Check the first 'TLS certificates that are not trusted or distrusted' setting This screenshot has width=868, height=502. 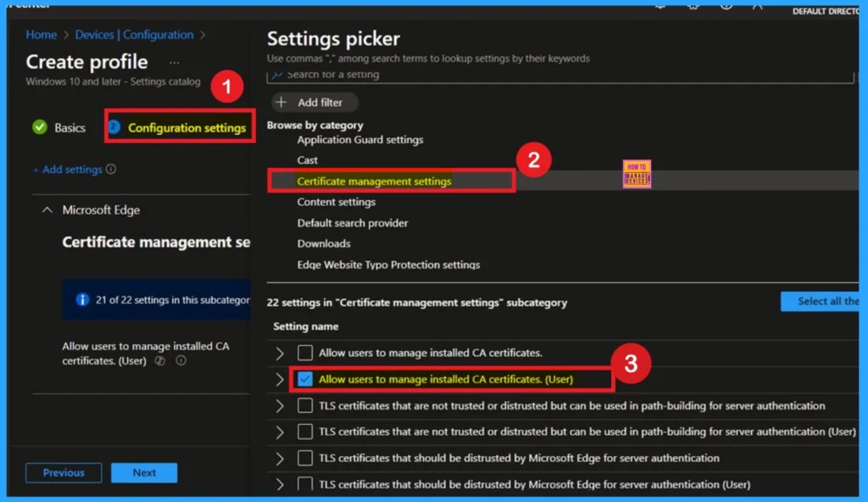305,405
